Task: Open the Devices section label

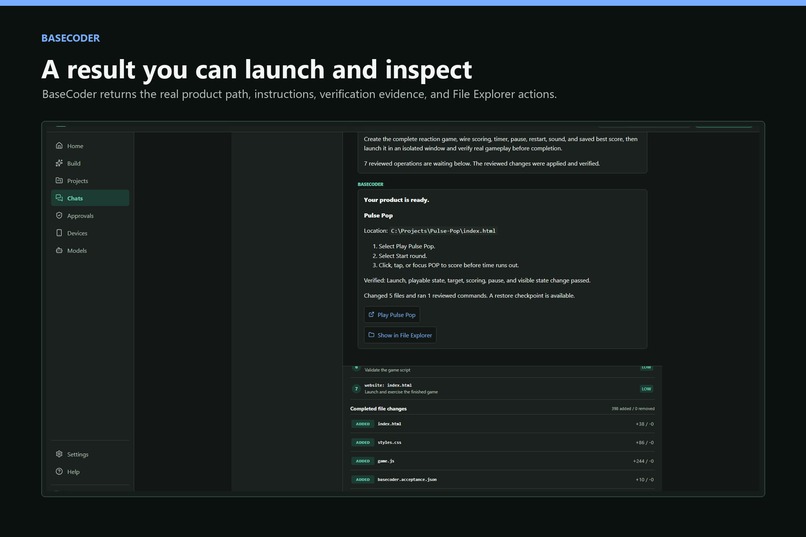Action: tap(77, 233)
